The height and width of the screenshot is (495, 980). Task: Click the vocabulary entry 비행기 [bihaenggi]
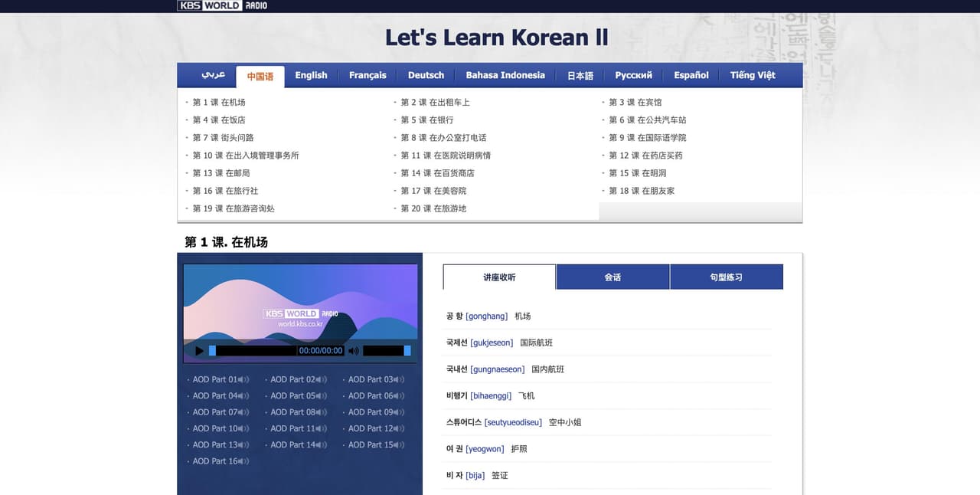click(490, 395)
